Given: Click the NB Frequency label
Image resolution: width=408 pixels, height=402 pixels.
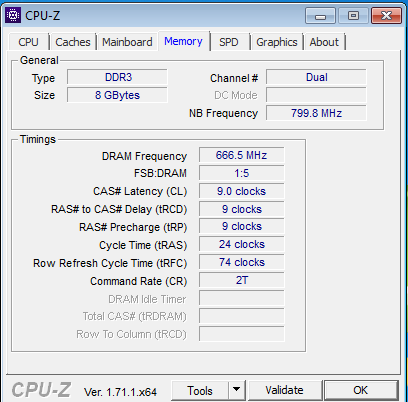Looking at the screenshot, I should pos(223,113).
